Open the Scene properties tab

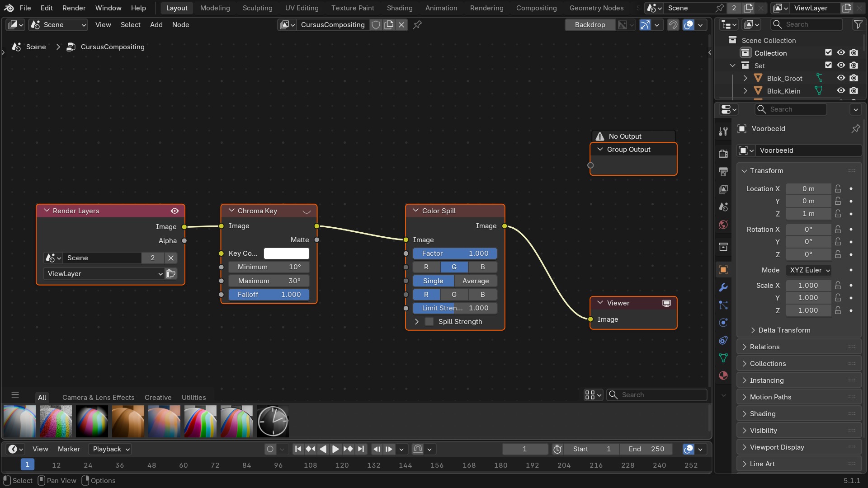coord(723,207)
